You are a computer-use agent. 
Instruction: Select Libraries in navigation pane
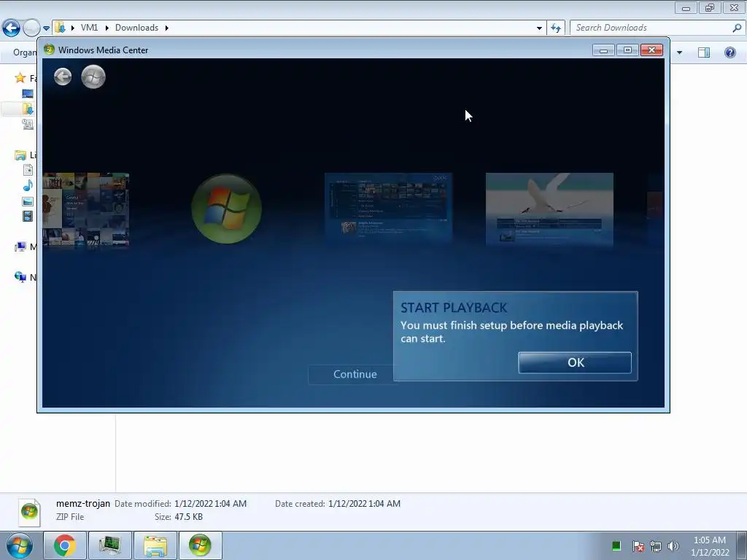tap(20, 155)
